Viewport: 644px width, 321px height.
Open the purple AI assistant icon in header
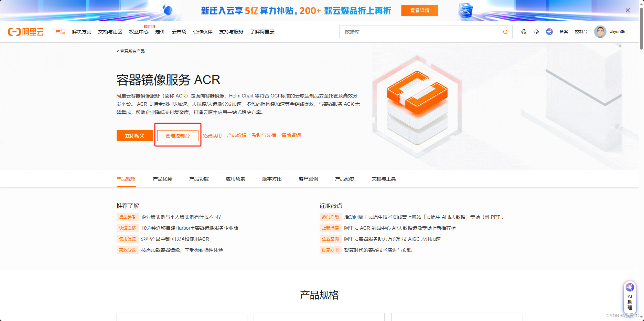pos(549,32)
